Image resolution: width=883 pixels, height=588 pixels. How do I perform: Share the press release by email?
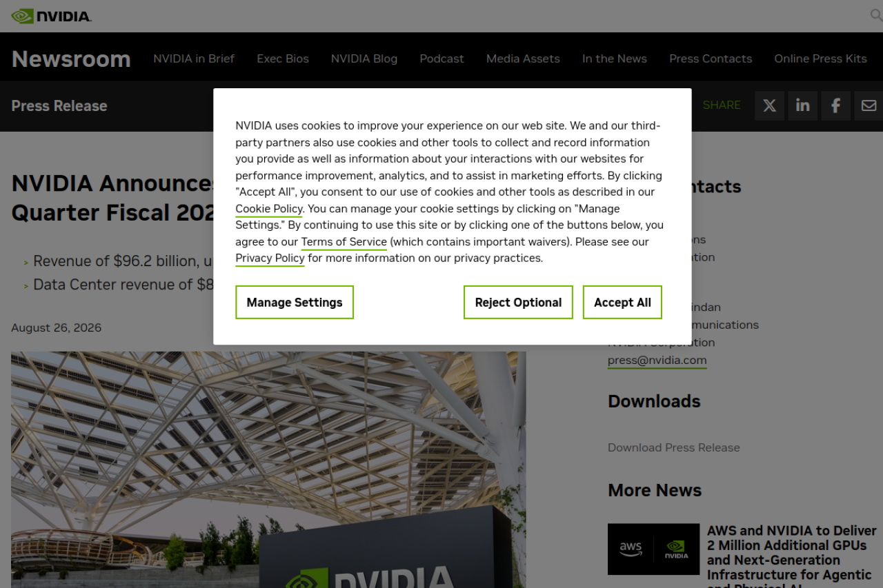click(x=869, y=105)
